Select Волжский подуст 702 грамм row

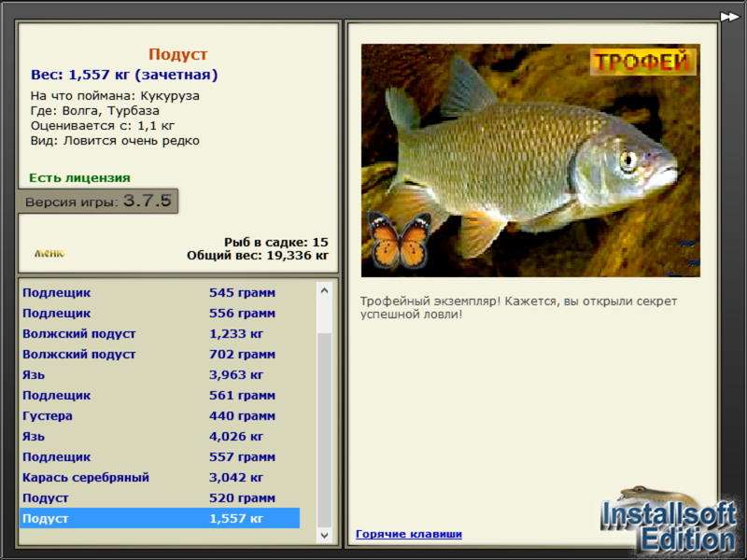point(160,354)
